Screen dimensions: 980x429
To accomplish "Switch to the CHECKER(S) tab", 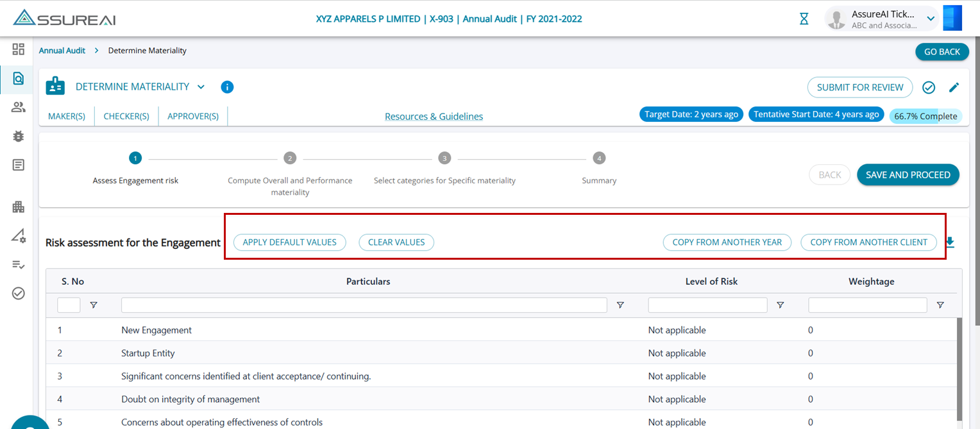I will pyautogui.click(x=126, y=116).
